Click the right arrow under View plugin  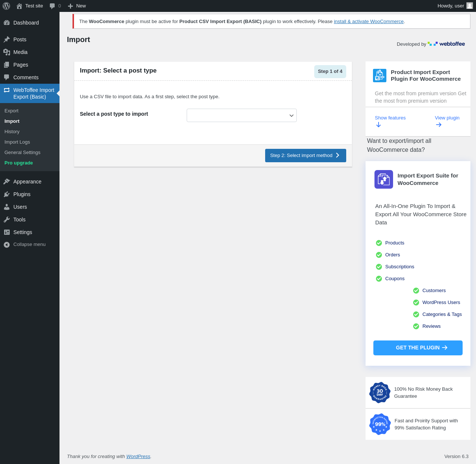point(439,125)
